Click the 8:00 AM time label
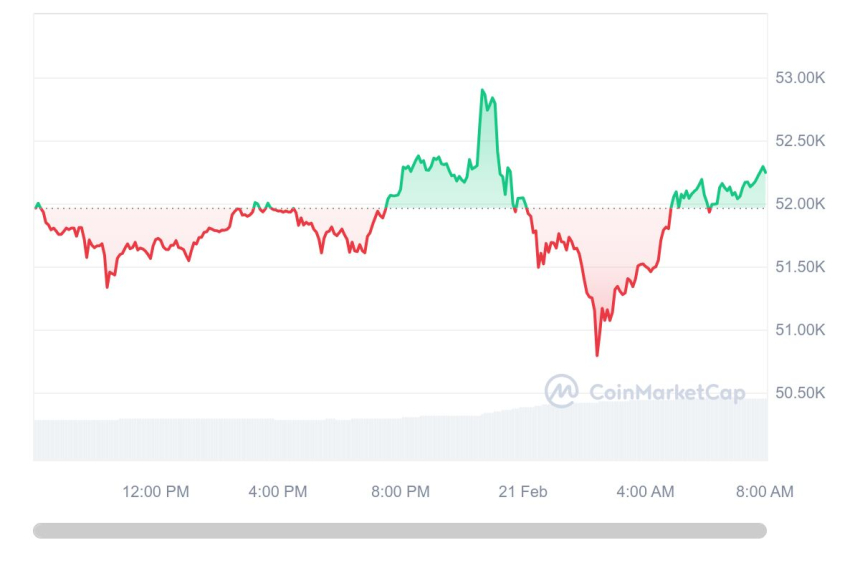860x573 pixels. point(766,491)
